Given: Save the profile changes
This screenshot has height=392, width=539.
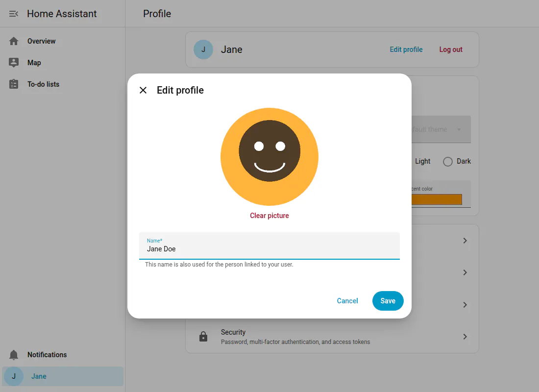Looking at the screenshot, I should coord(388,301).
